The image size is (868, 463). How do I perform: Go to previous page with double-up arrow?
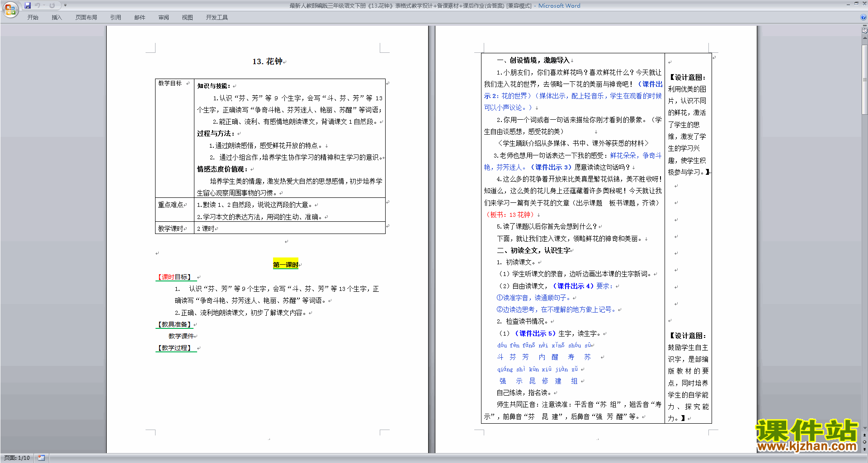coord(864,435)
